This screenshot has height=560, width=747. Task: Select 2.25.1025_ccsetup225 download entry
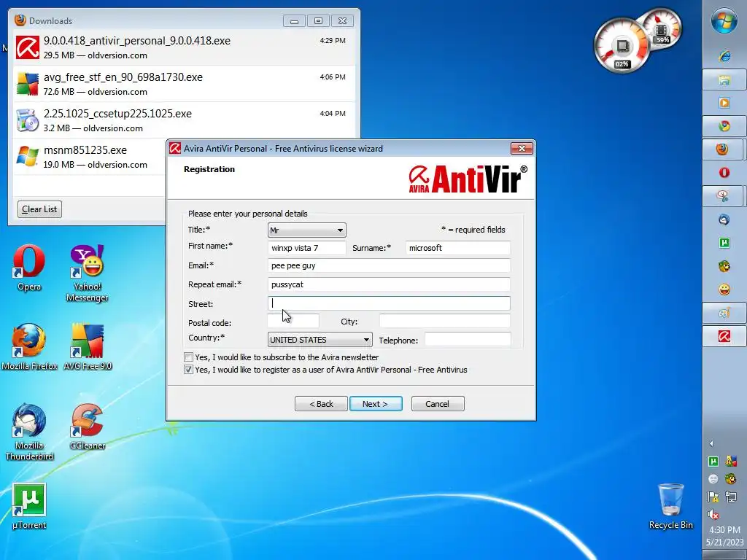(184, 120)
